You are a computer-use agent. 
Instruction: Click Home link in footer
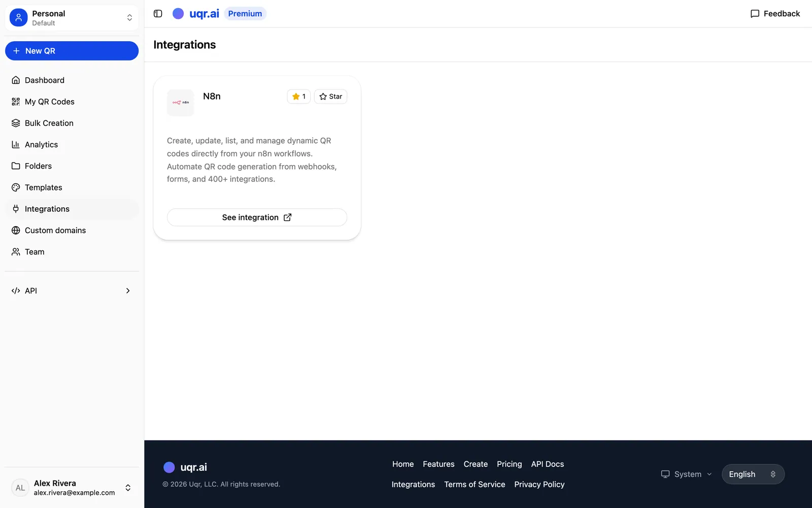point(403,464)
